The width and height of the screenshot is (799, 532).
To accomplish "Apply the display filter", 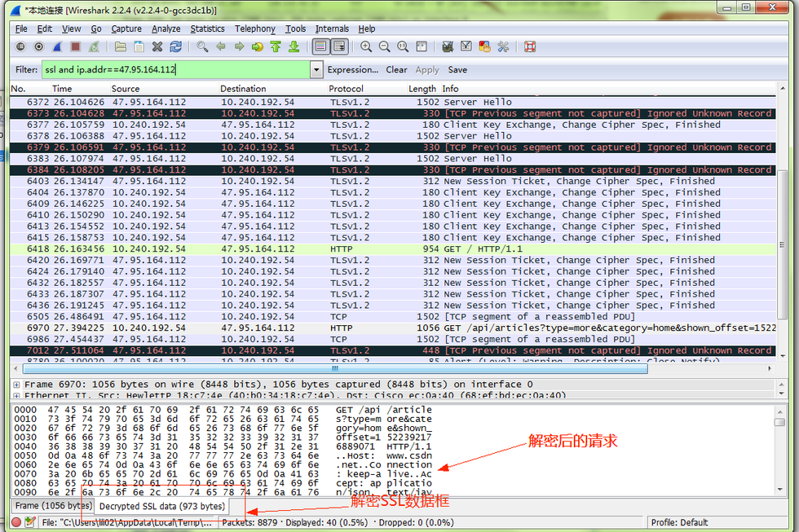I will (427, 70).
